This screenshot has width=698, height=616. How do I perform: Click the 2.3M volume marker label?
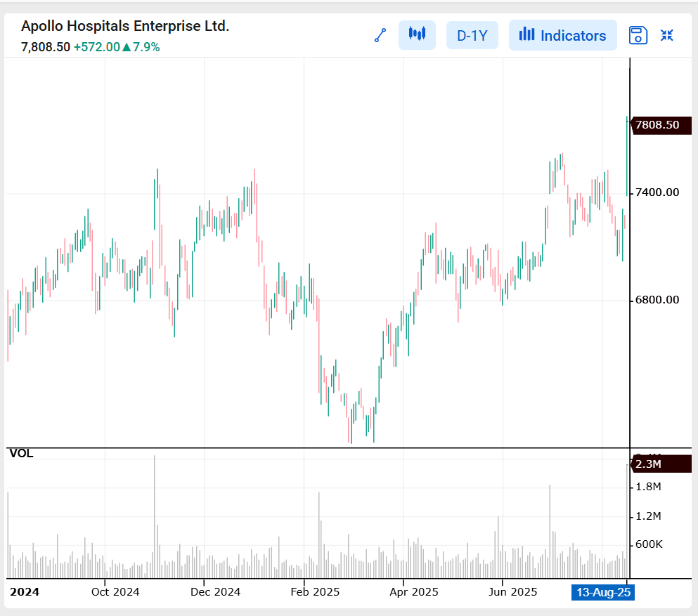661,464
